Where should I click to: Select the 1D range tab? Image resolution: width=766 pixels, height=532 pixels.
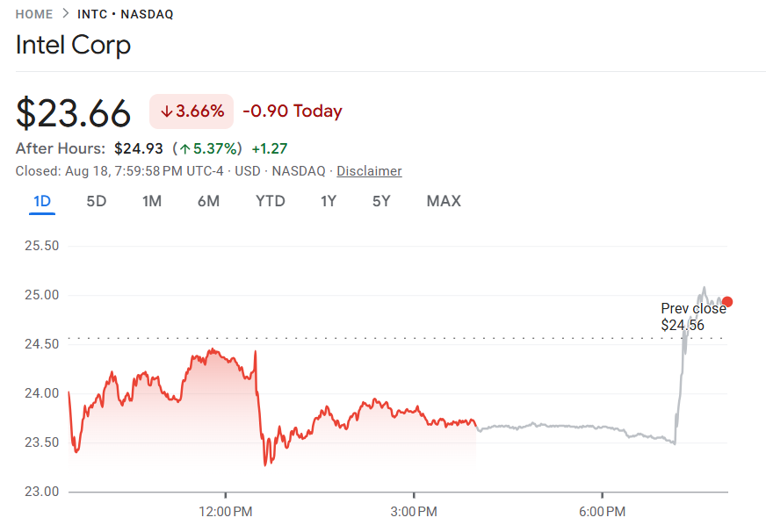coord(42,201)
